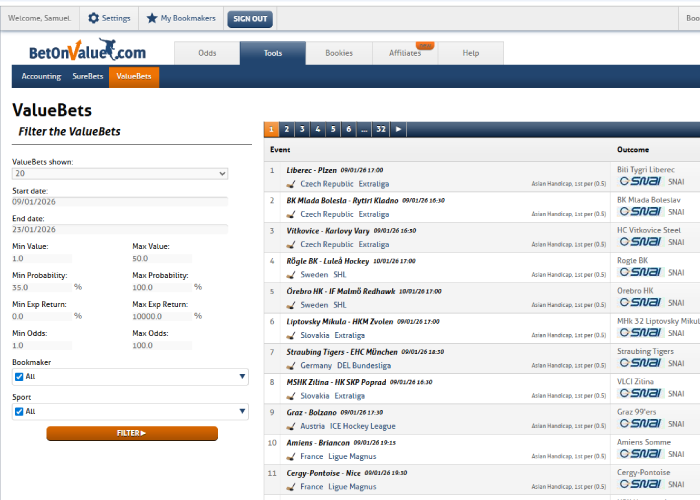Click the BetOnValue.com logo
The height and width of the screenshot is (500, 700).
(88, 50)
